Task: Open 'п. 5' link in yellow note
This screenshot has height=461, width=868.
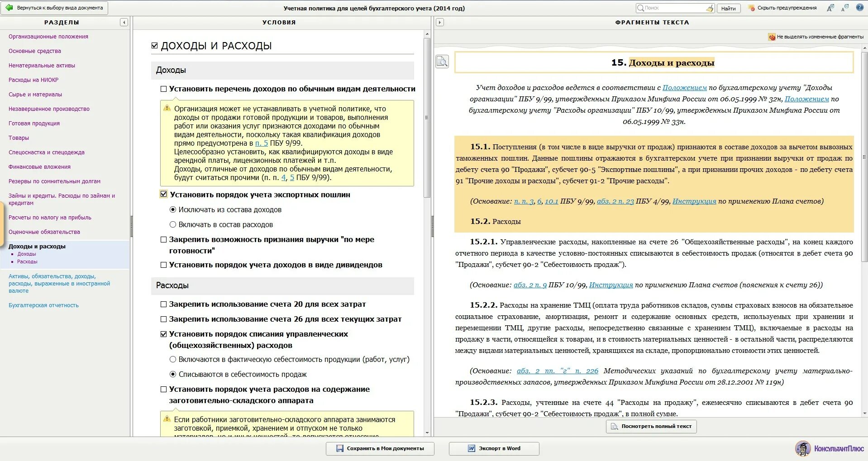Action: [262, 143]
